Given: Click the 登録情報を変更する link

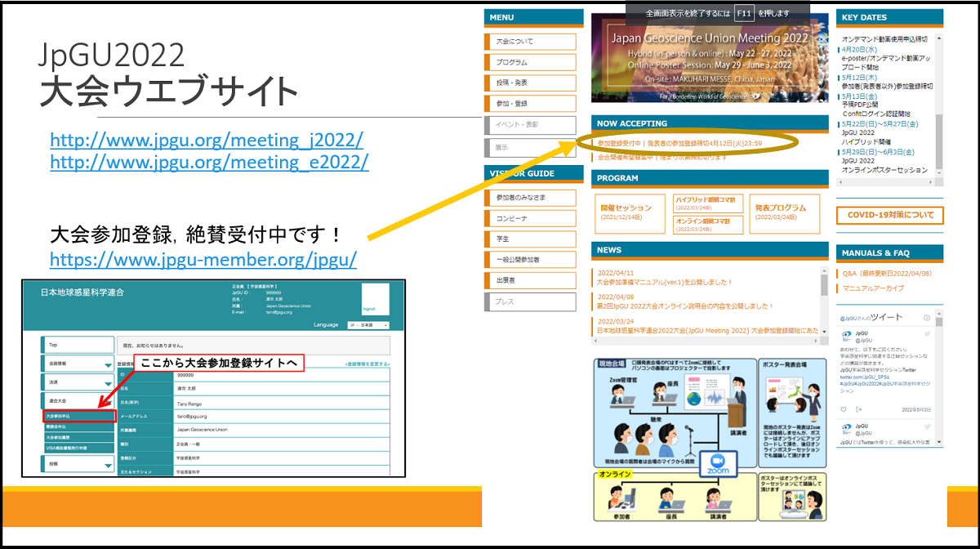Looking at the screenshot, I should pos(367,364).
